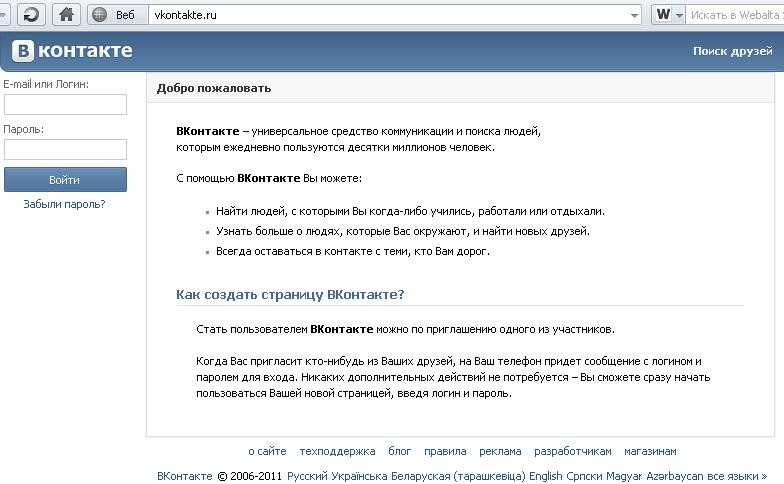Click the Как создать страницу ВКонтакте? heading
This screenshot has width=784, height=484.
290,294
